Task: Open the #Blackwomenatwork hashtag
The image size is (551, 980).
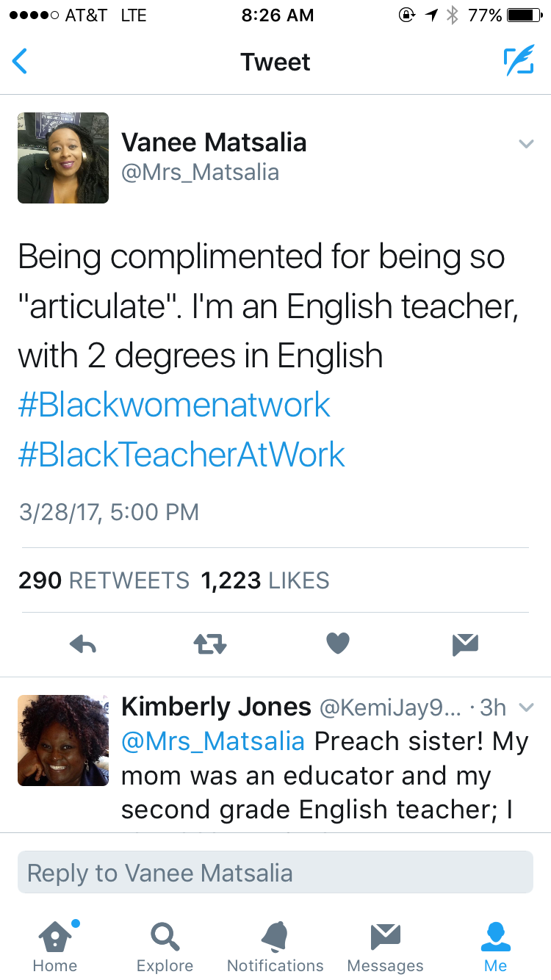Action: click(174, 406)
